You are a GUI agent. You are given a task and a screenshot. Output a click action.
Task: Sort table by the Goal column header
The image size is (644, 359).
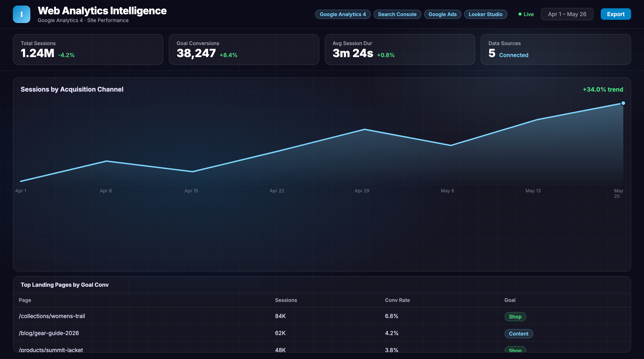[x=510, y=300]
